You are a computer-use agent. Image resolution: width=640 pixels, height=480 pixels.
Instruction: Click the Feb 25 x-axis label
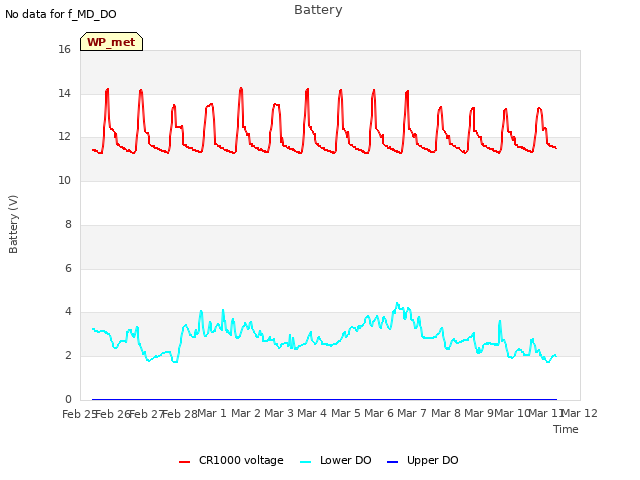coord(79,414)
